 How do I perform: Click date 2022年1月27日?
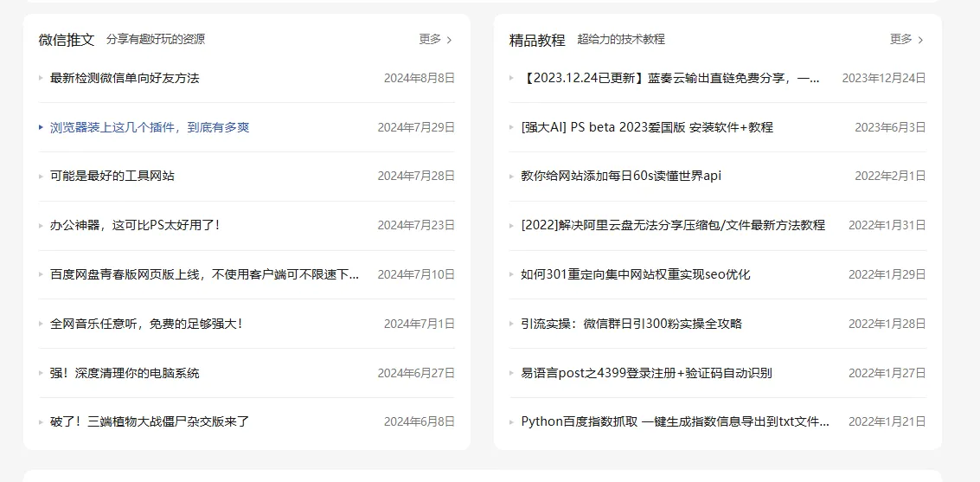pyautogui.click(x=887, y=373)
